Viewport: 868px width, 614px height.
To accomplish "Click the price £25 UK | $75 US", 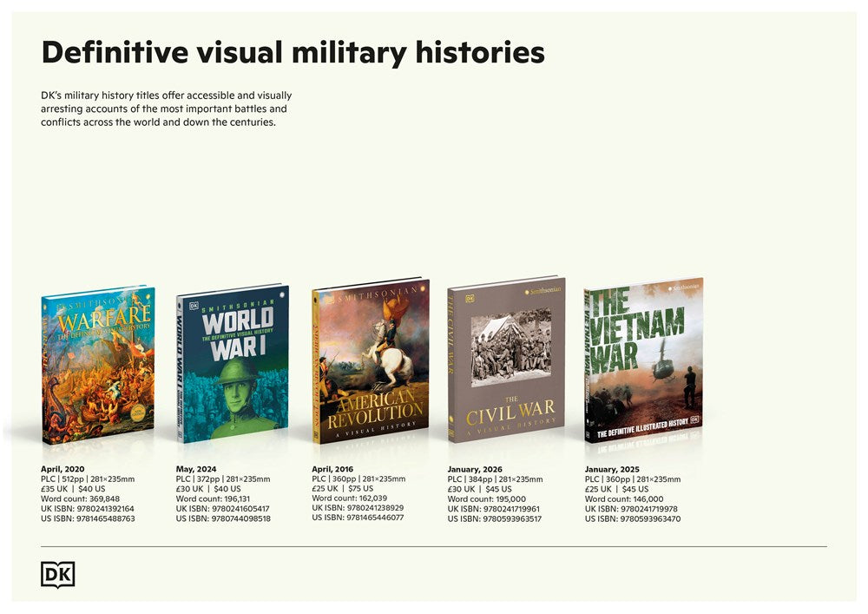I will 343,488.
